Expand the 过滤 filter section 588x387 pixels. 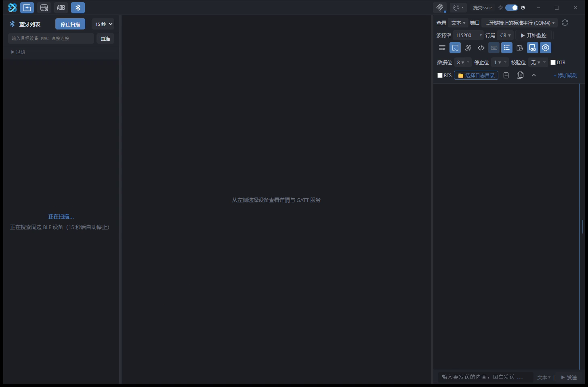pos(18,52)
